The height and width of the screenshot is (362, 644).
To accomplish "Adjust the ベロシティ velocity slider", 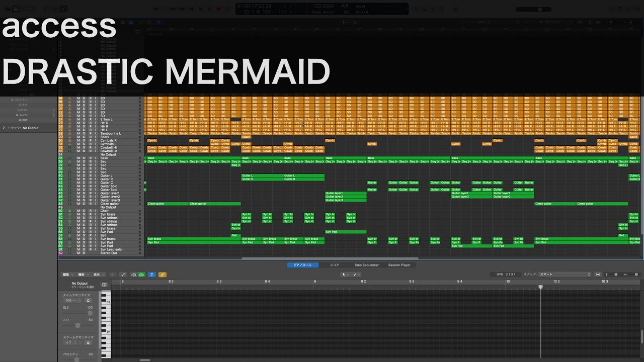I will (76, 359).
